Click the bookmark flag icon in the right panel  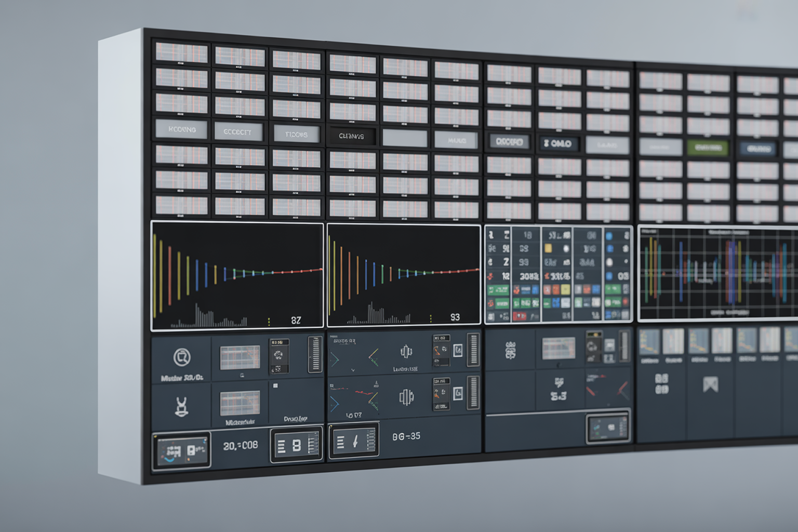pyautogui.click(x=710, y=384)
